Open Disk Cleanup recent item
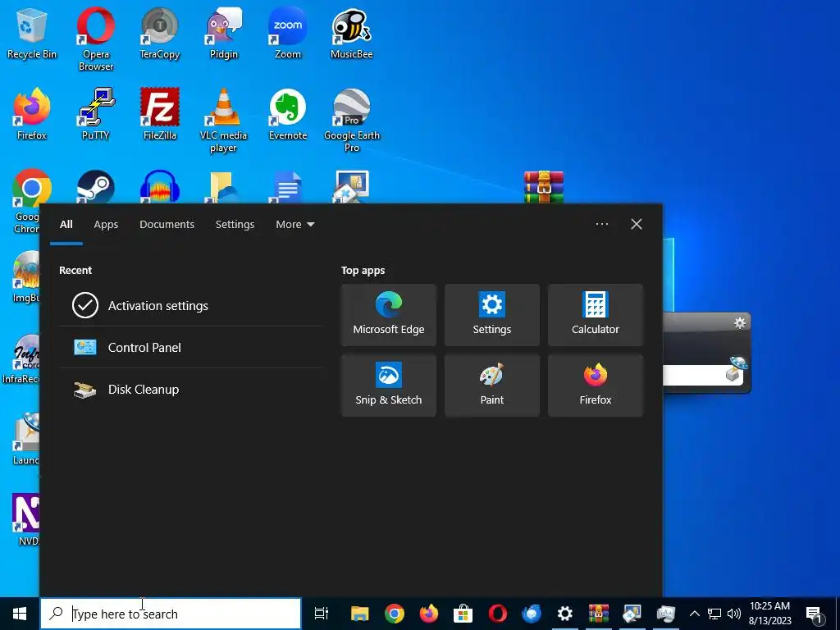 click(190, 390)
